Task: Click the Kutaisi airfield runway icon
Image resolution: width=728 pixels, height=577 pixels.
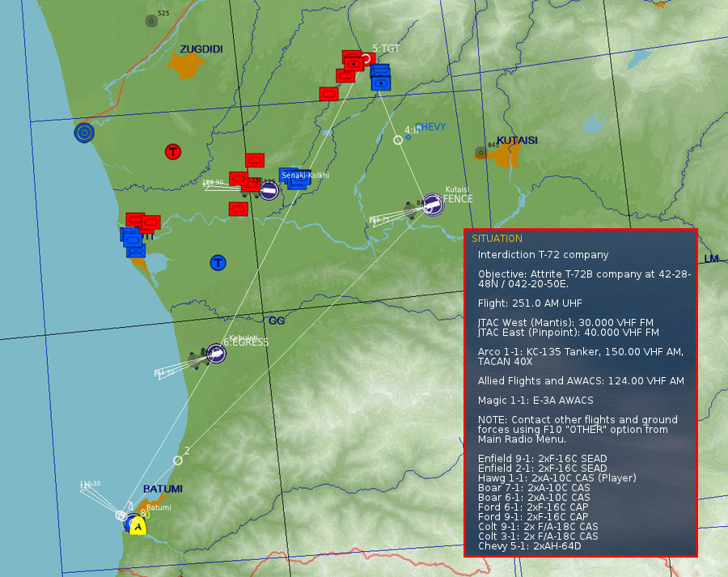Action: 433,205
